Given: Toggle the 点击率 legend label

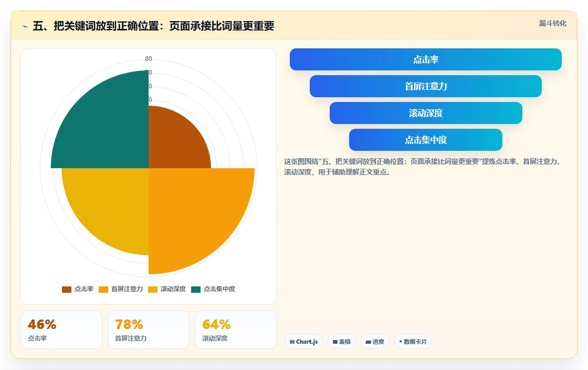Looking at the screenshot, I should pos(84,289).
